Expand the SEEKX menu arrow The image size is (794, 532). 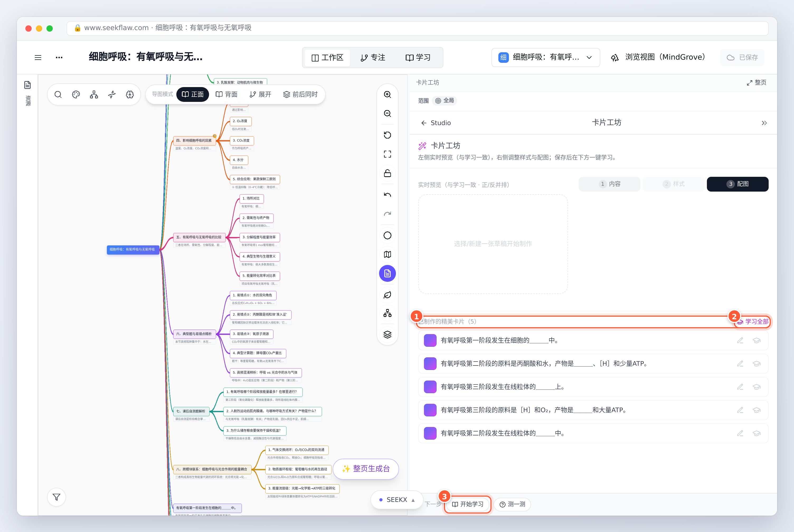(x=413, y=500)
